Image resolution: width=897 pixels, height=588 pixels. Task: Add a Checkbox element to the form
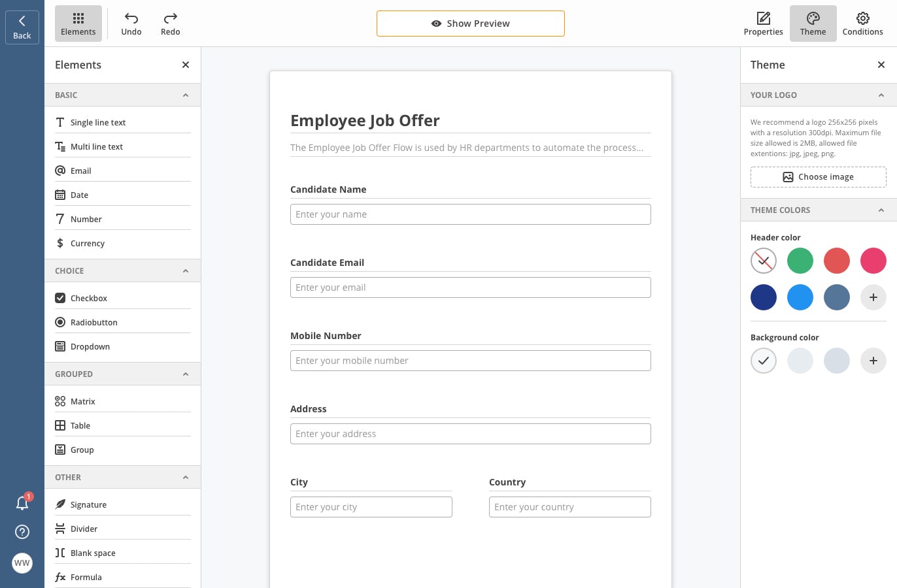(88, 298)
